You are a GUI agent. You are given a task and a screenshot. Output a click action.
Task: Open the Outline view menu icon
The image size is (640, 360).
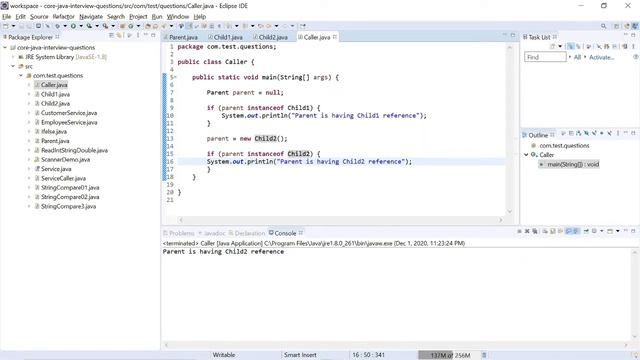[618, 133]
